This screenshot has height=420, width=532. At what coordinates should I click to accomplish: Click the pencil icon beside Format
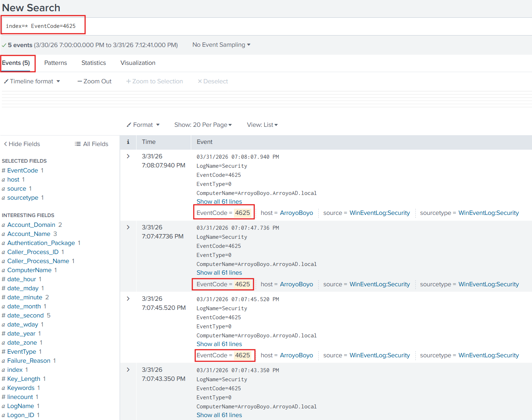coord(129,124)
